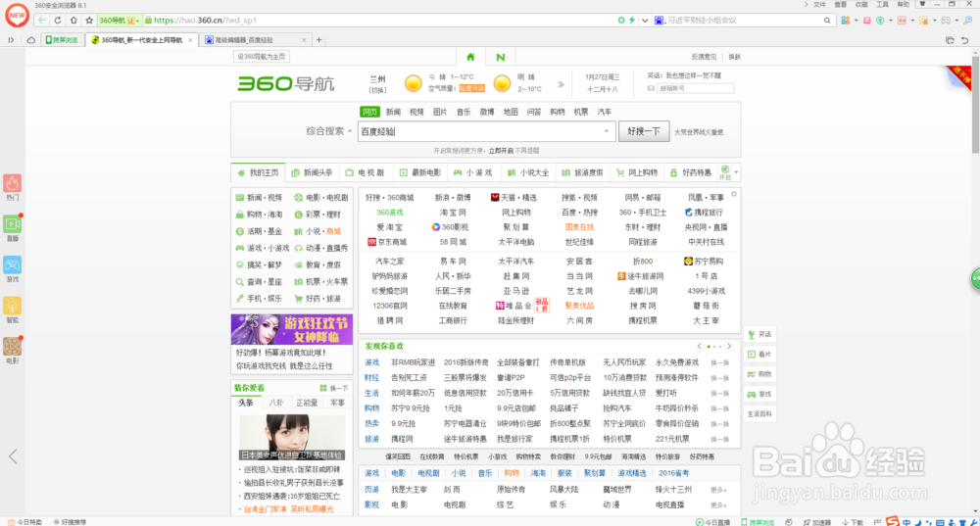Viewport: 980px width, 526px height.
Task: Open the 淘宝网 link
Action: [453, 213]
